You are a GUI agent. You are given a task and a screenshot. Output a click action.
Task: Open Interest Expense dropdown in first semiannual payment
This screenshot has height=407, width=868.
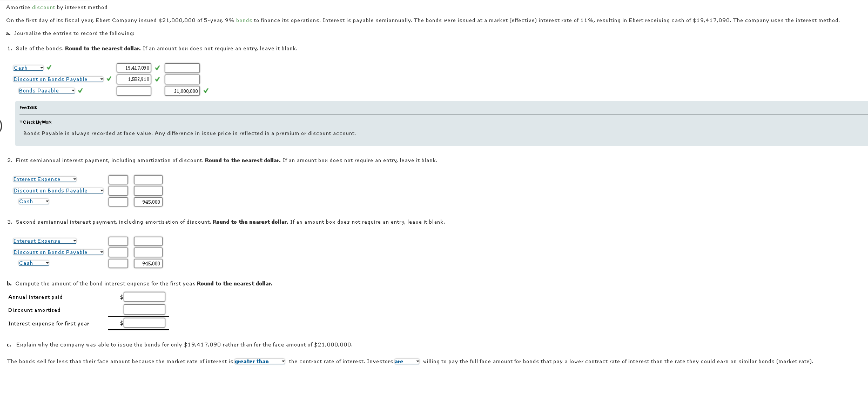(x=45, y=179)
